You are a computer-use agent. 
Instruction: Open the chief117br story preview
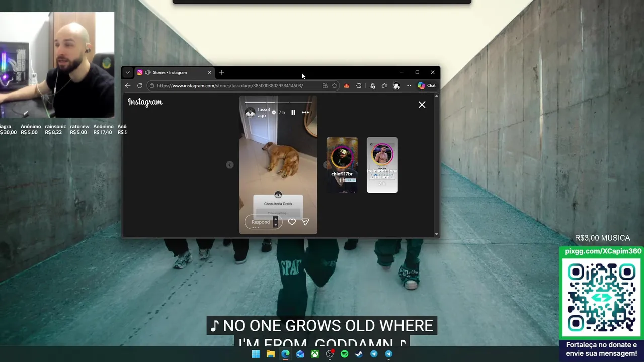tap(342, 165)
